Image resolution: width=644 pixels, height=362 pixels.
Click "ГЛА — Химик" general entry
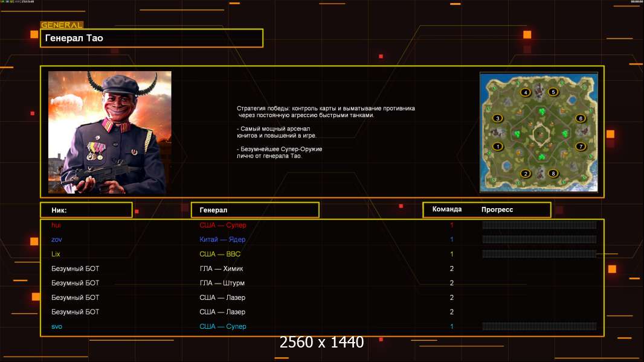221,268
